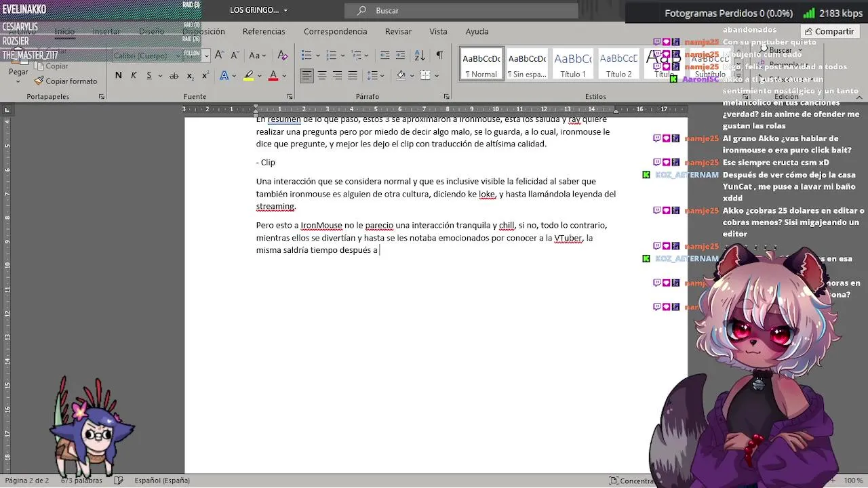This screenshot has height=488, width=868.
Task: Click the Compartir button
Action: (x=829, y=31)
